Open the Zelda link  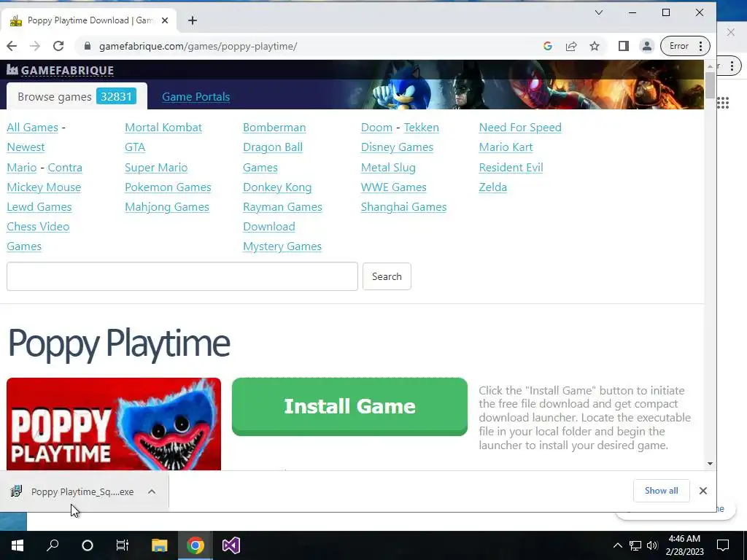[x=492, y=187]
